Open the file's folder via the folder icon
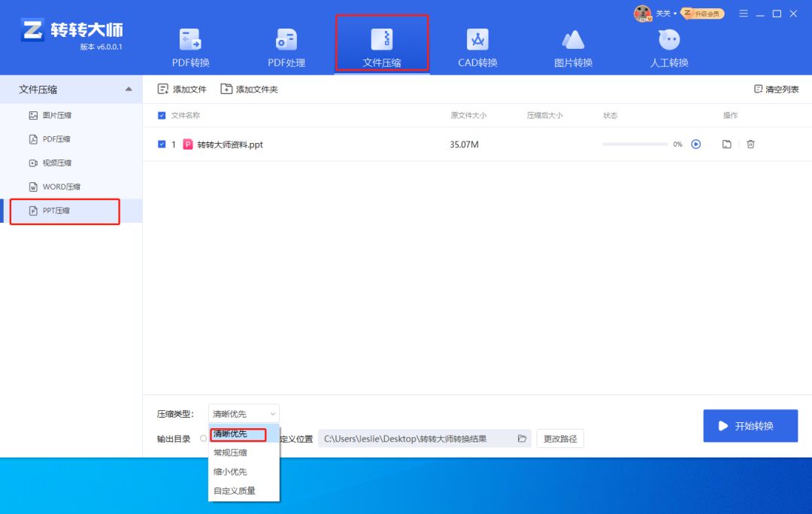812x514 pixels. point(726,144)
